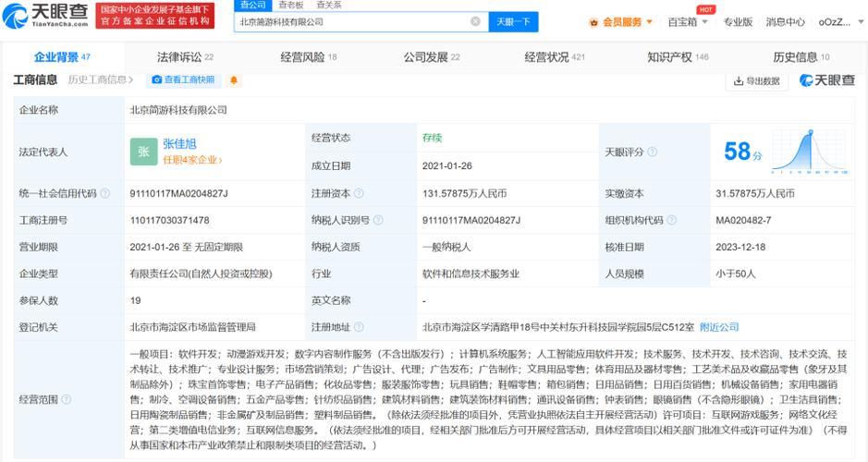This screenshot has height=462, width=868.
Task: Click the 张 avatar thumbnail
Action: point(143,152)
